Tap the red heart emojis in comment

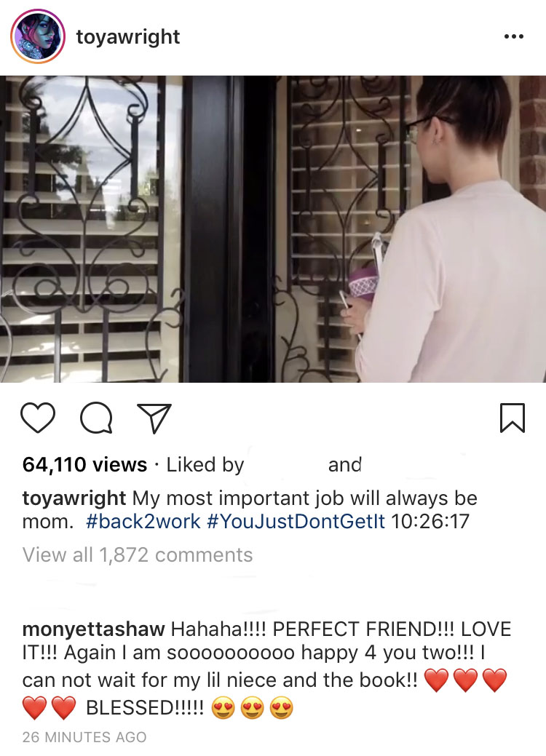coord(465,680)
